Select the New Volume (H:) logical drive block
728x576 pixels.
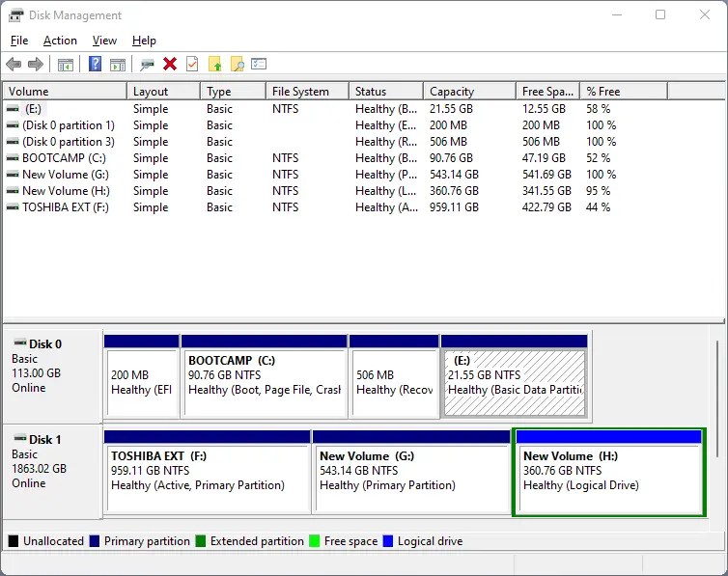[x=609, y=472]
